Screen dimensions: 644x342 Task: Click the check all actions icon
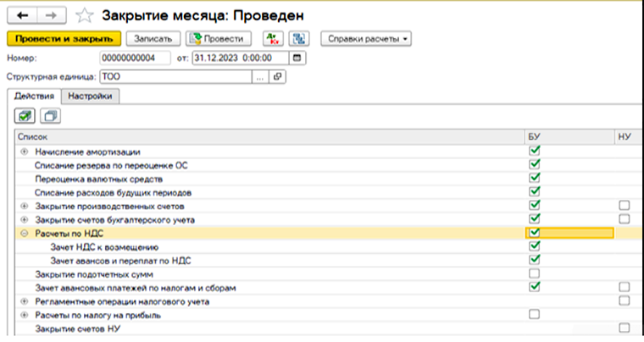pos(25,115)
